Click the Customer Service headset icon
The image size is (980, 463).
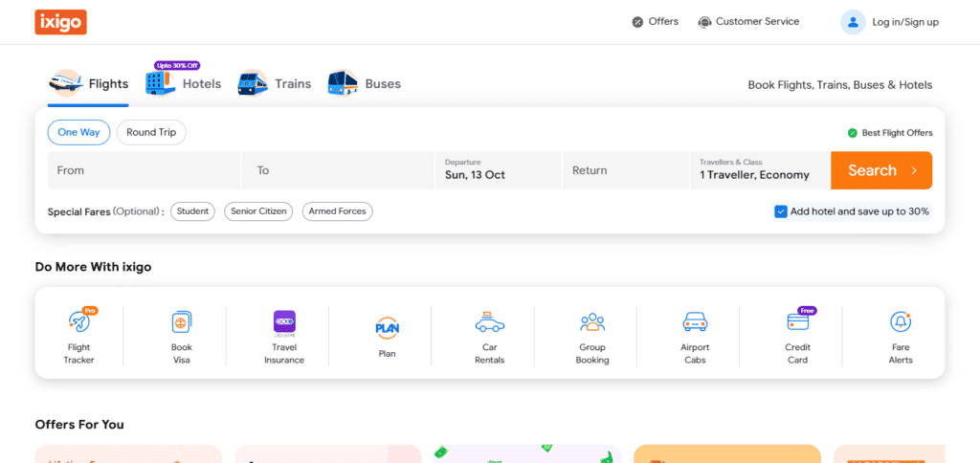point(705,22)
